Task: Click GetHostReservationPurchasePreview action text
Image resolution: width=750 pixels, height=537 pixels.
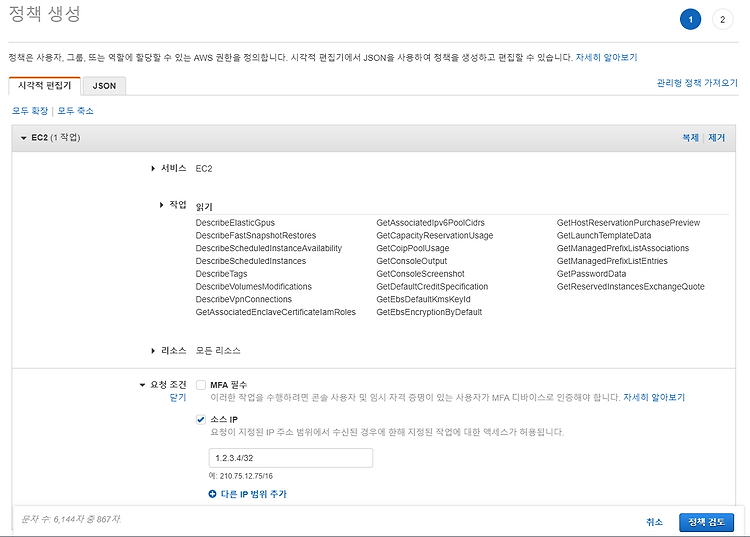Action: [x=629, y=223]
